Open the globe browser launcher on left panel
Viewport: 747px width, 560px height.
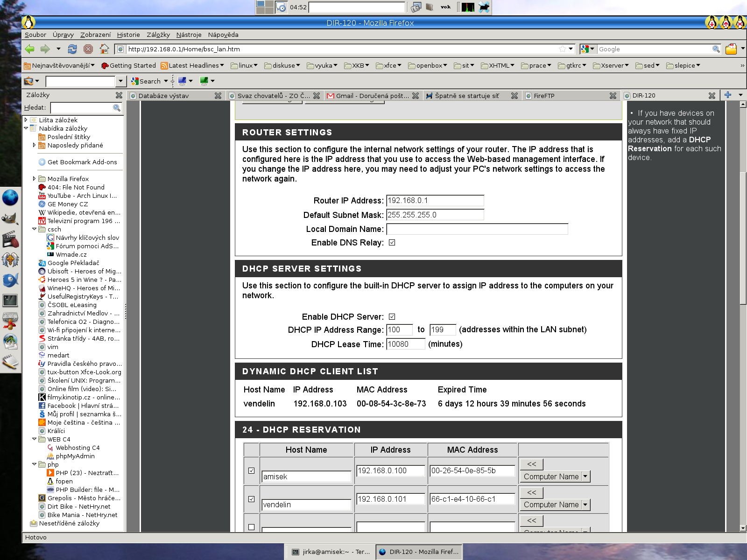[x=10, y=197]
